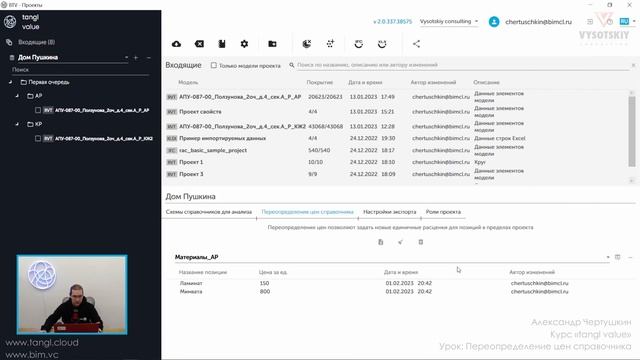Select the Проект 3 row

coord(396,174)
